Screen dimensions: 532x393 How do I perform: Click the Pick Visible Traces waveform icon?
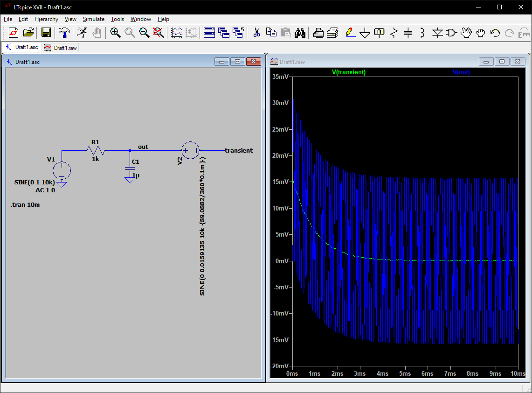177,33
